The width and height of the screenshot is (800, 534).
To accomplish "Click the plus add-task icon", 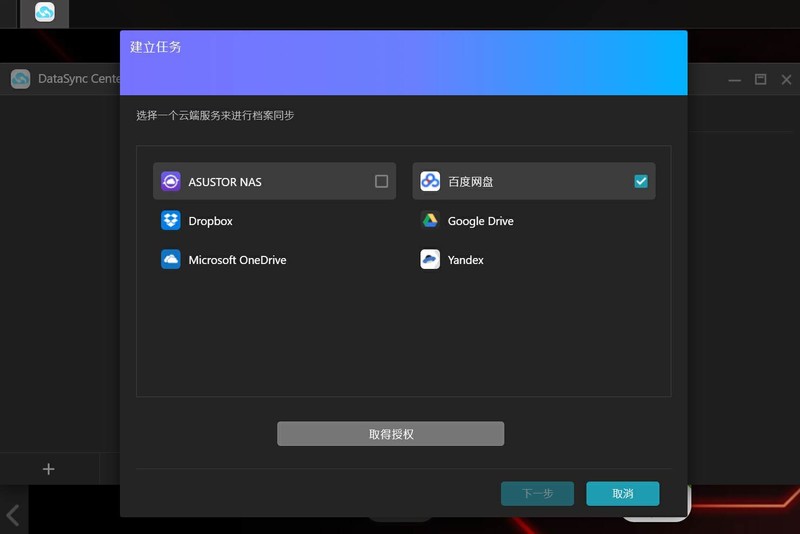I will pyautogui.click(x=48, y=469).
